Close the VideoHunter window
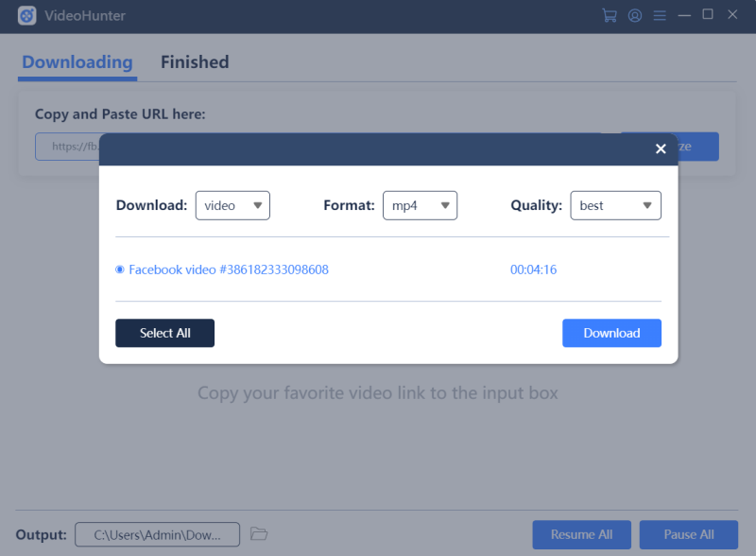Viewport: 756px width, 556px height. (x=732, y=14)
